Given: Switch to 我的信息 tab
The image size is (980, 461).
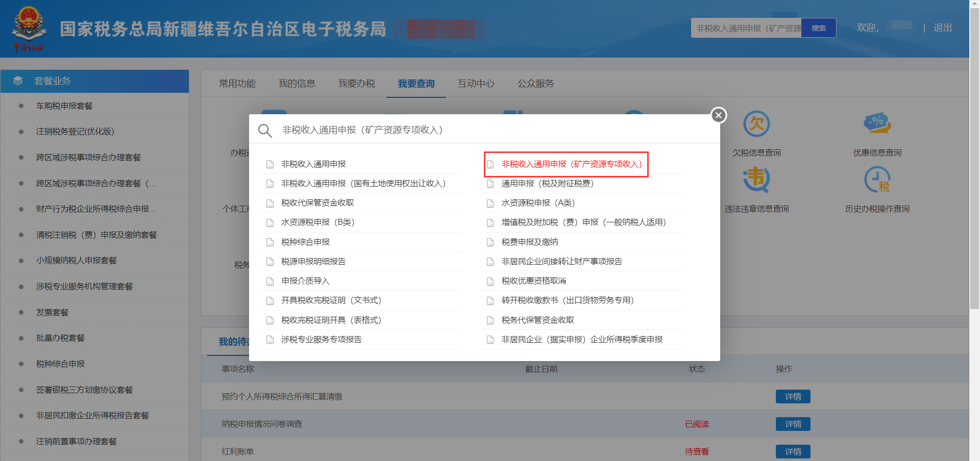Looking at the screenshot, I should tap(297, 84).
